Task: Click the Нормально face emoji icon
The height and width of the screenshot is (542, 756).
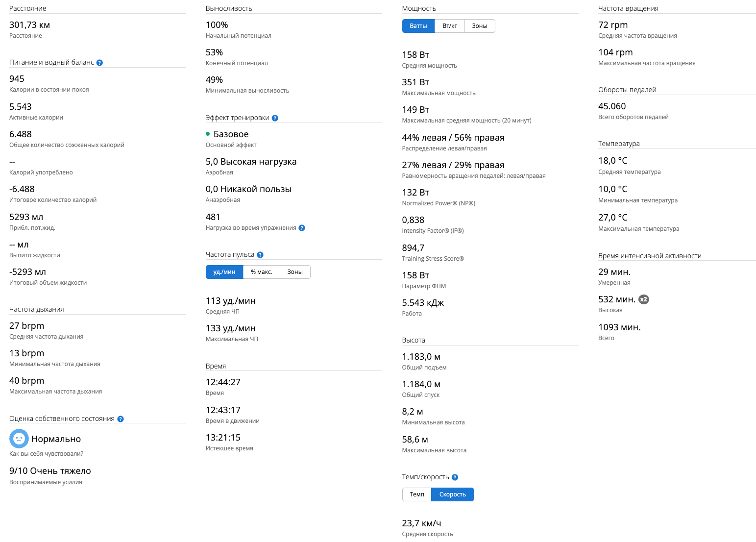Action: coord(19,439)
